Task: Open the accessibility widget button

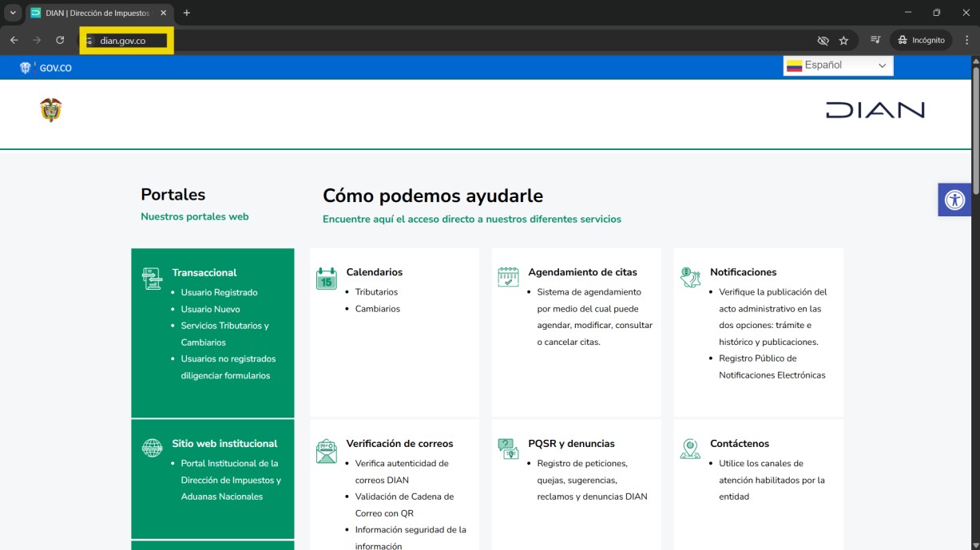Action: pyautogui.click(x=954, y=200)
